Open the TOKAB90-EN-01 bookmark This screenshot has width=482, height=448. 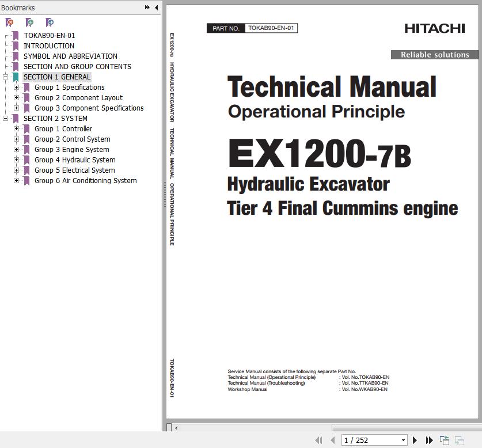click(x=49, y=35)
